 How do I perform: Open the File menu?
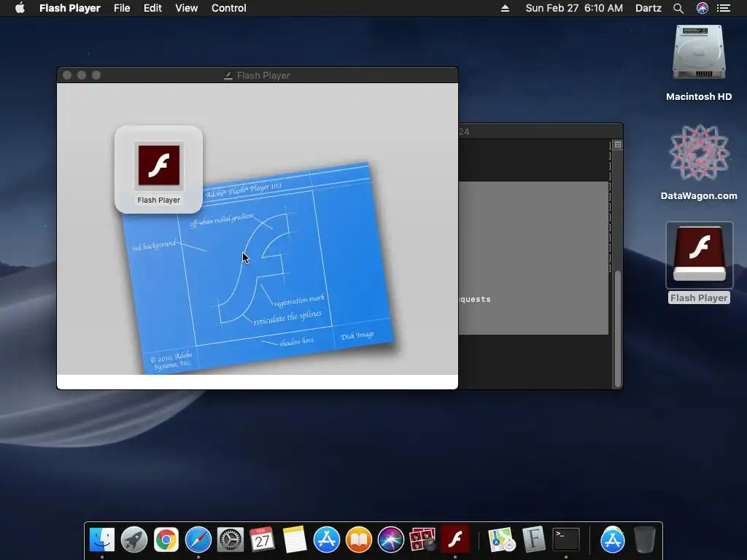(122, 8)
